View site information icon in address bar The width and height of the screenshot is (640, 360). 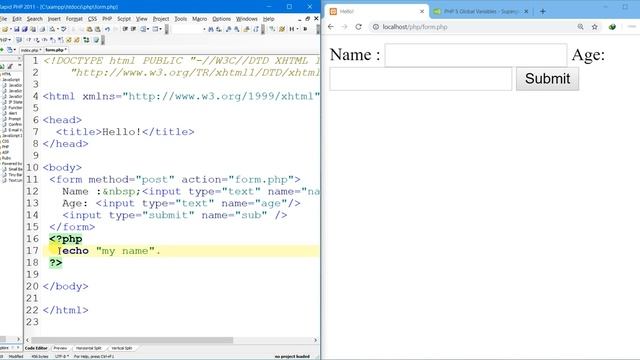[376, 27]
